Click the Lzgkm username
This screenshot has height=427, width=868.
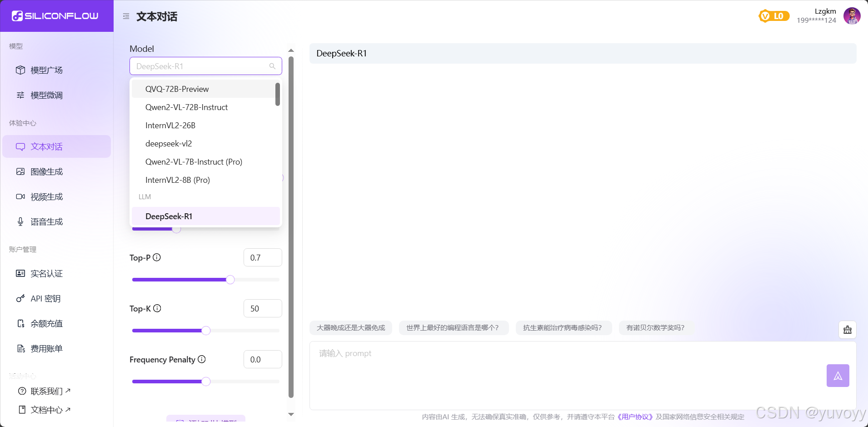[x=825, y=11]
